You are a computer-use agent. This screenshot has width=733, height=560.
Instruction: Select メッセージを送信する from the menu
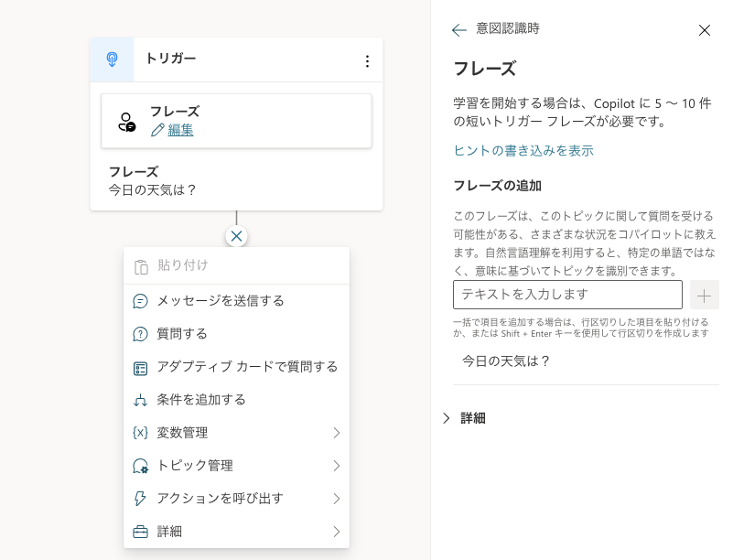(220, 301)
